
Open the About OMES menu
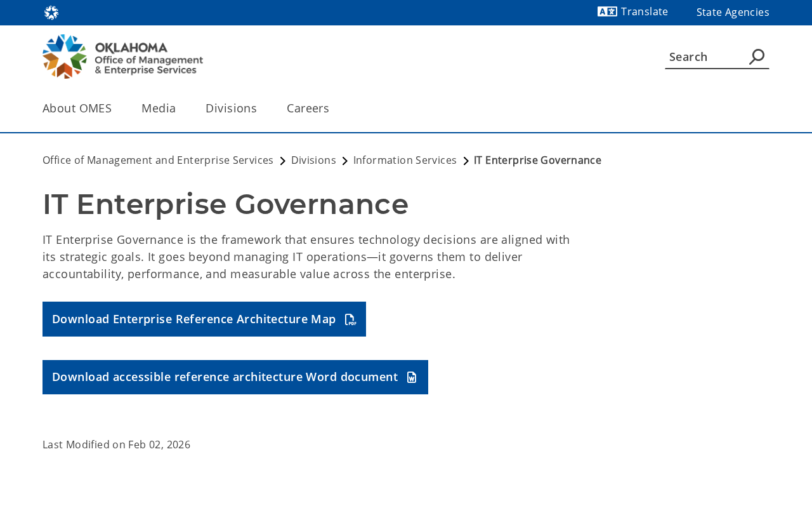77,108
